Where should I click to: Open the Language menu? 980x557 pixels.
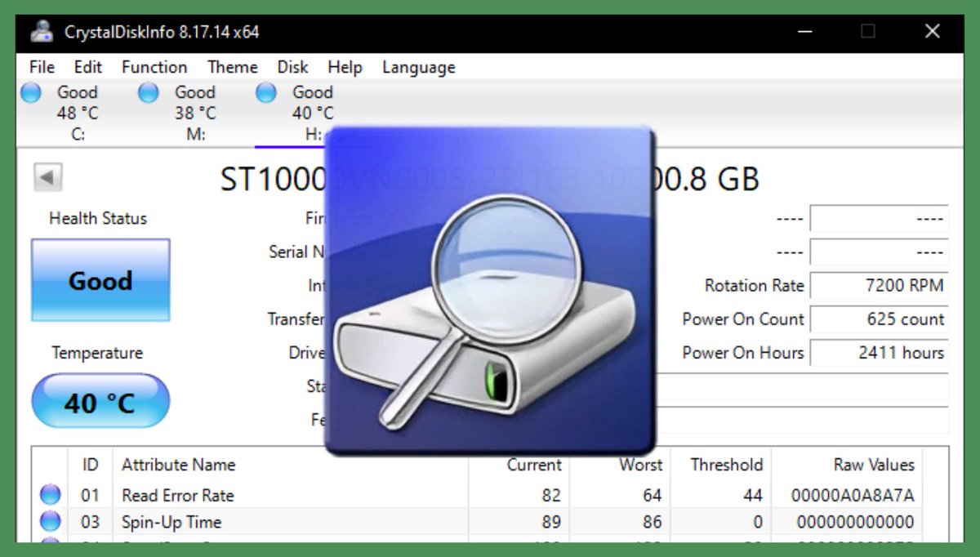point(417,67)
